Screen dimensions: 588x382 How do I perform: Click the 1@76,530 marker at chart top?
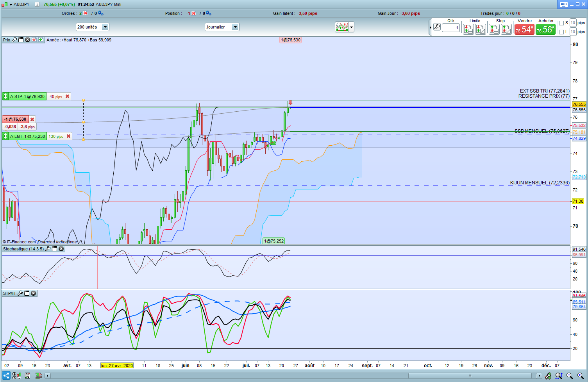pyautogui.click(x=291, y=40)
